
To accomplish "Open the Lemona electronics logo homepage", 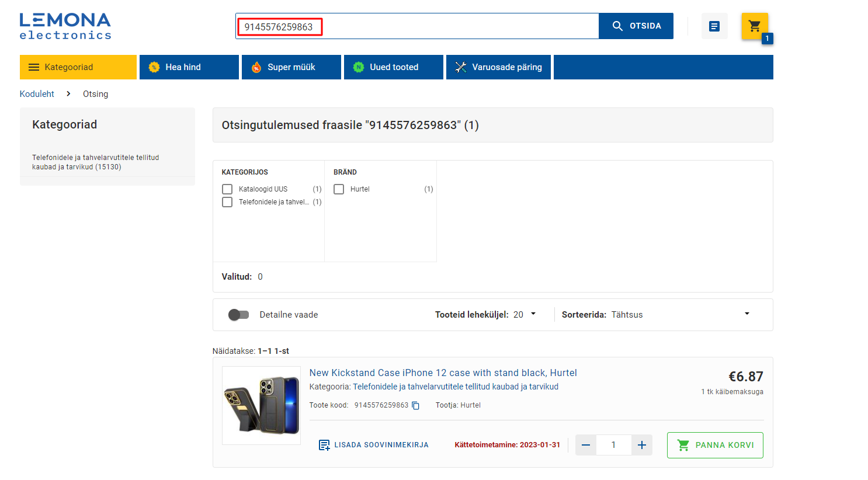I will click(x=65, y=26).
